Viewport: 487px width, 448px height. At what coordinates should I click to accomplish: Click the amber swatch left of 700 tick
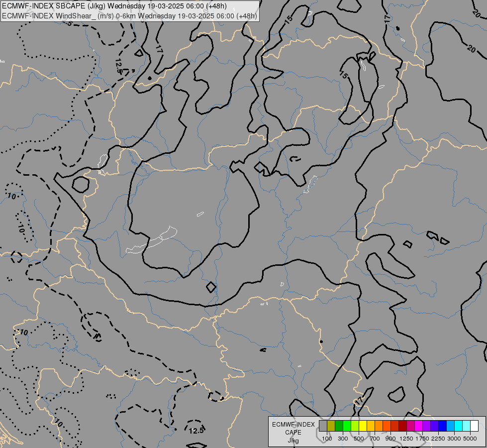[x=371, y=426]
